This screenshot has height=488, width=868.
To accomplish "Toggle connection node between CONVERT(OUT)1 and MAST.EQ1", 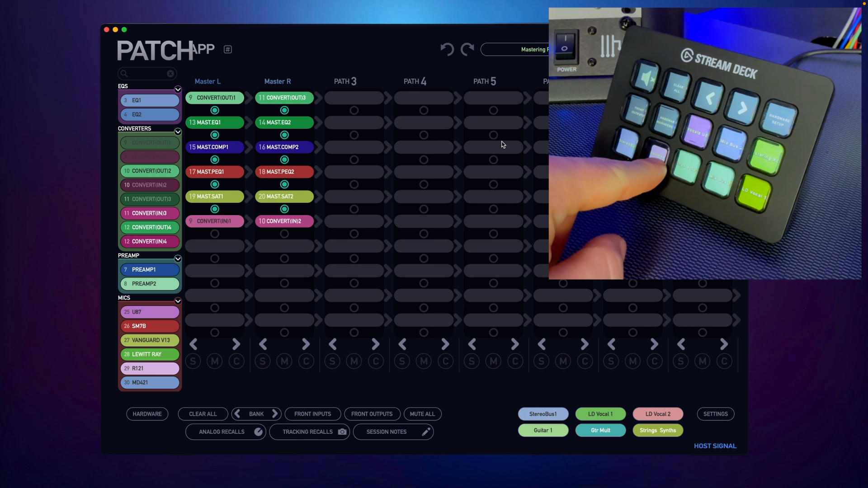I will (x=215, y=110).
